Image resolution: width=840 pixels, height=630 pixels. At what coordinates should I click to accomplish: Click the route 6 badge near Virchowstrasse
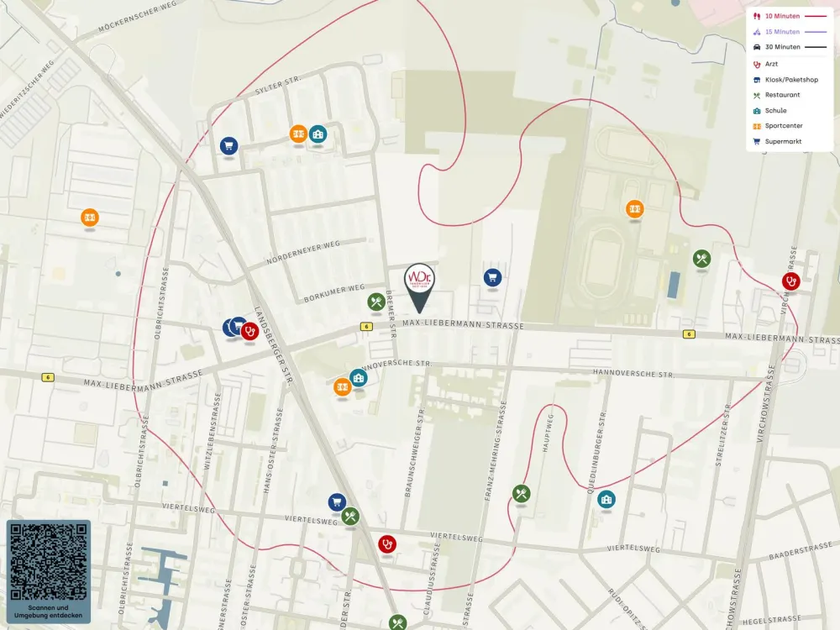pos(689,334)
